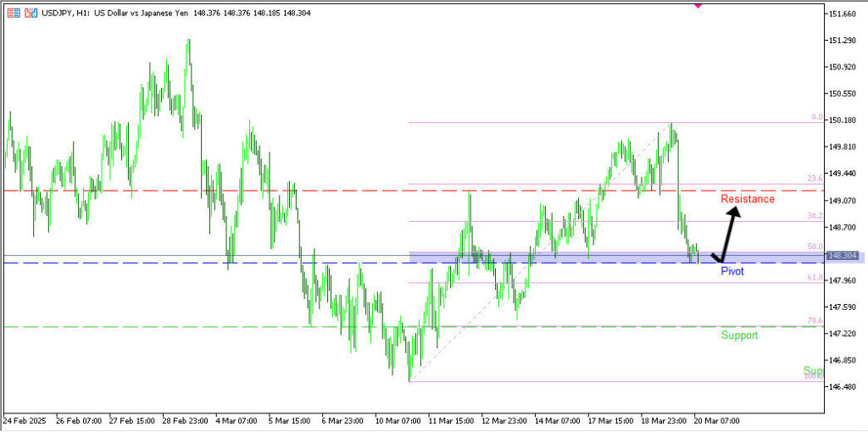Image resolution: width=868 pixels, height=432 pixels.
Task: Click the 20 Mar 07:00 time label
Action: tap(716, 420)
